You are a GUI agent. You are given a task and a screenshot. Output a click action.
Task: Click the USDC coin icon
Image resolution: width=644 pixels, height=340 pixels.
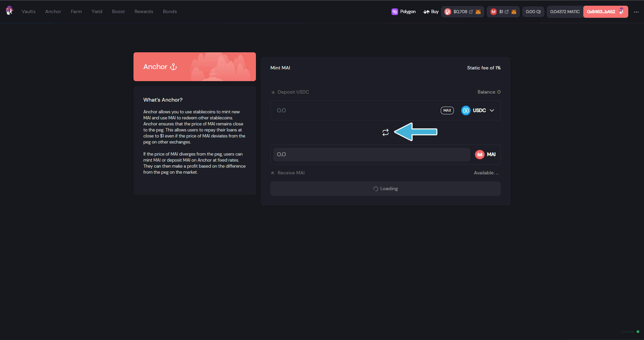click(466, 110)
